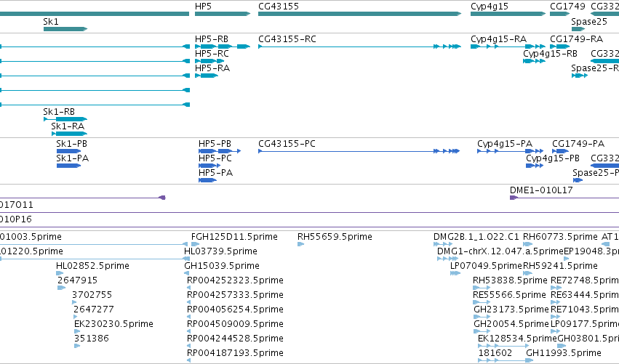Click the Sk1-RB transcript glyph
Screen dimensions: 619x364
click(65, 119)
